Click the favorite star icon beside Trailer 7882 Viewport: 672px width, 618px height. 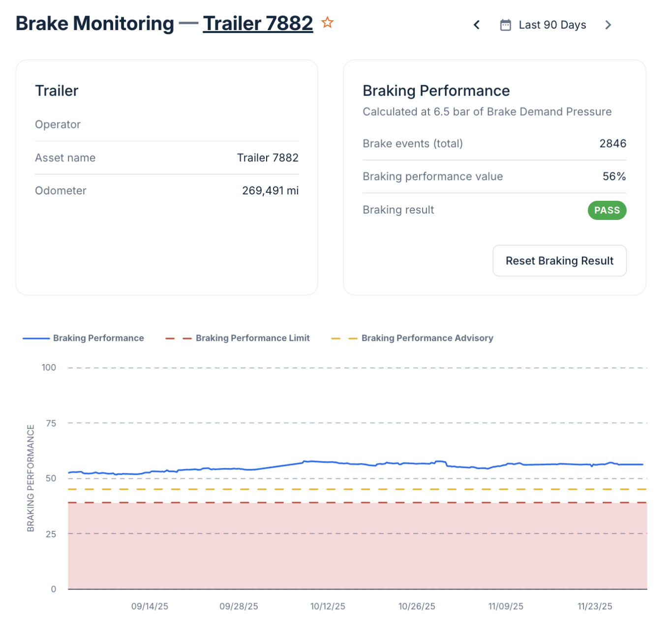[x=327, y=23]
